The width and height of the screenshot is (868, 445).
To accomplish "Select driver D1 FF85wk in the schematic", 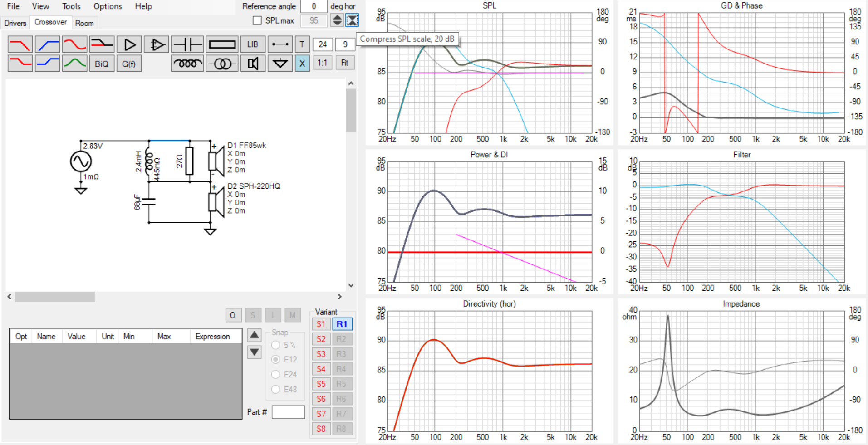I will pyautogui.click(x=216, y=161).
